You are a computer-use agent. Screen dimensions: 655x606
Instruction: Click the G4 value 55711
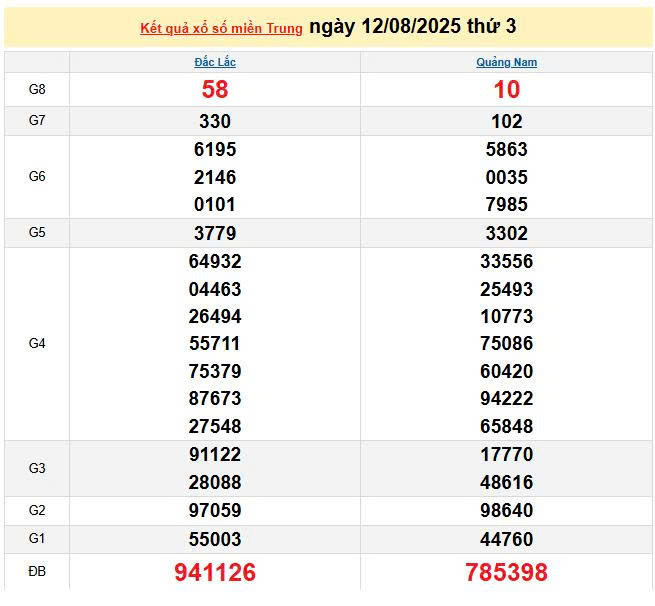pyautogui.click(x=215, y=344)
